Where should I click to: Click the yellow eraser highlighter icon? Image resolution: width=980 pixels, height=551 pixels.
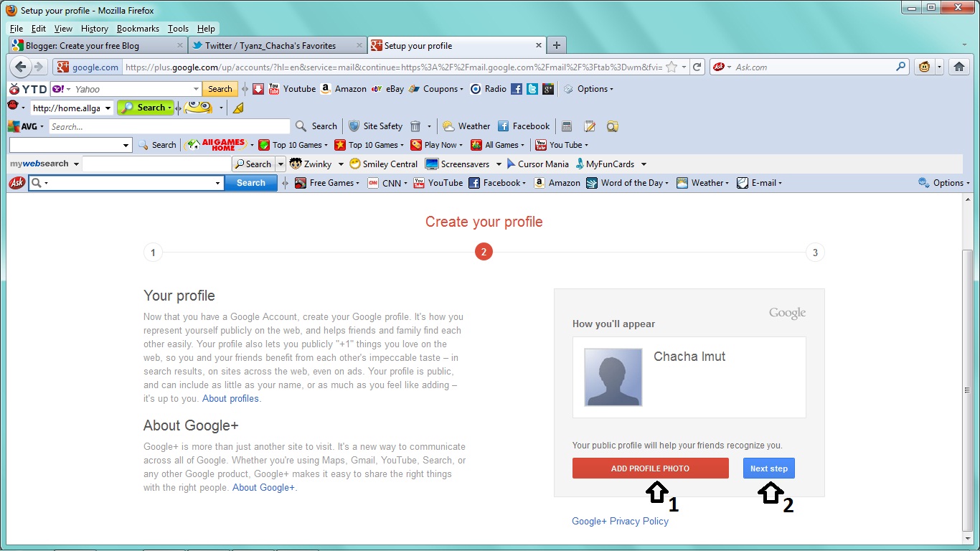[239, 108]
